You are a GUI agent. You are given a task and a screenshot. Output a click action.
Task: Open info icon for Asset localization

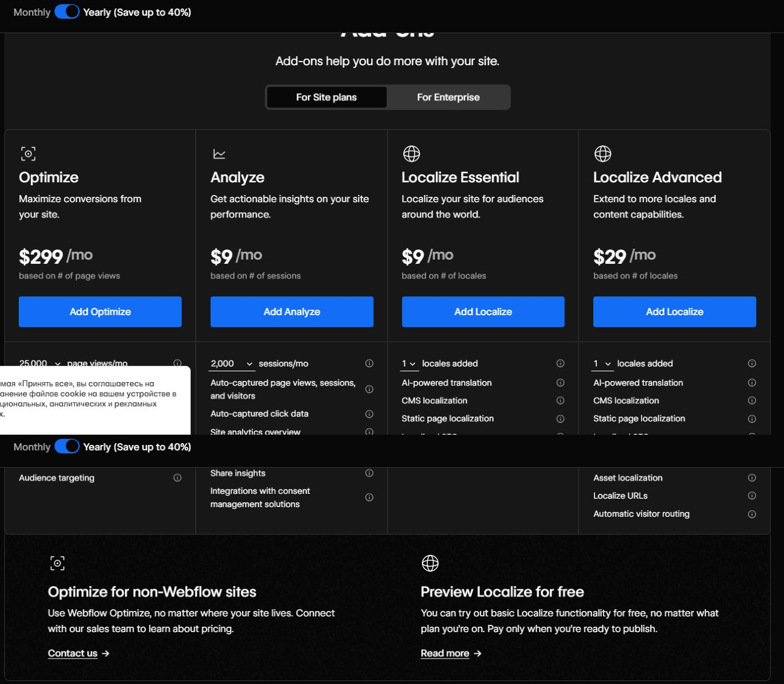coord(752,478)
